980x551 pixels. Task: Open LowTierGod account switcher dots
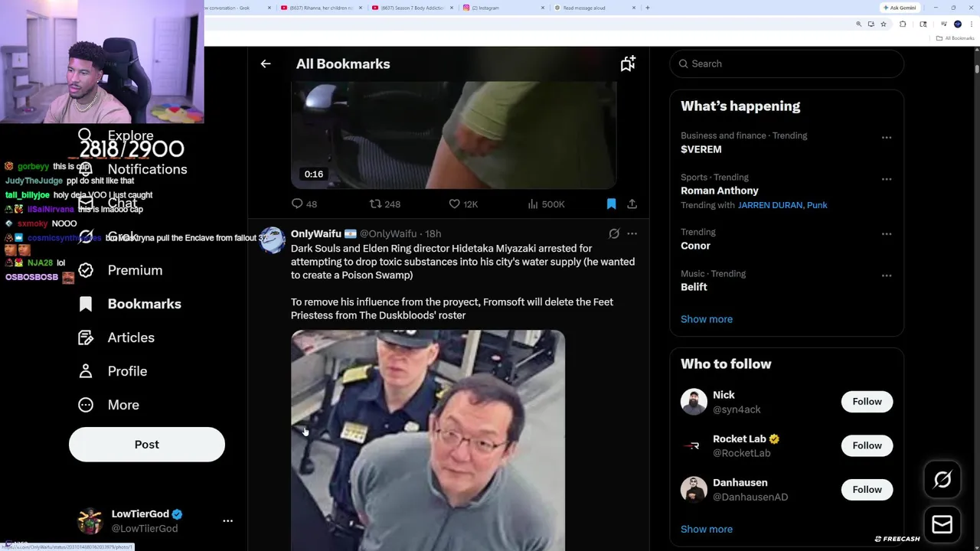click(227, 520)
